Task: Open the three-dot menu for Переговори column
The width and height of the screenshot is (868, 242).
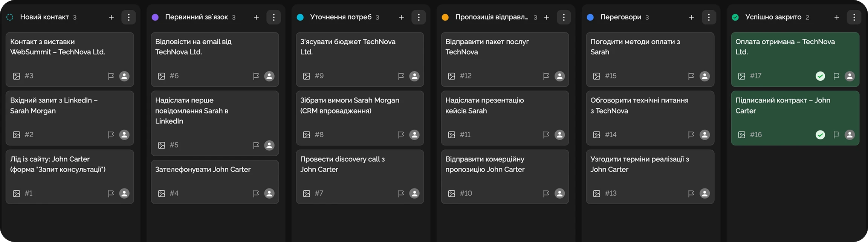Action: (709, 17)
